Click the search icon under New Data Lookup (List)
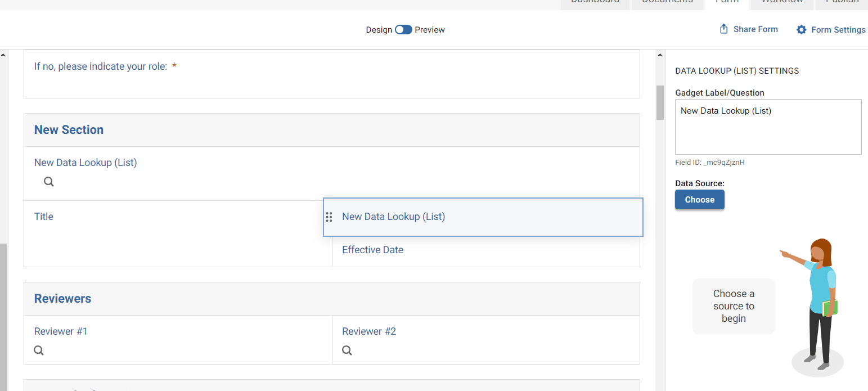This screenshot has height=391, width=868. pyautogui.click(x=48, y=181)
